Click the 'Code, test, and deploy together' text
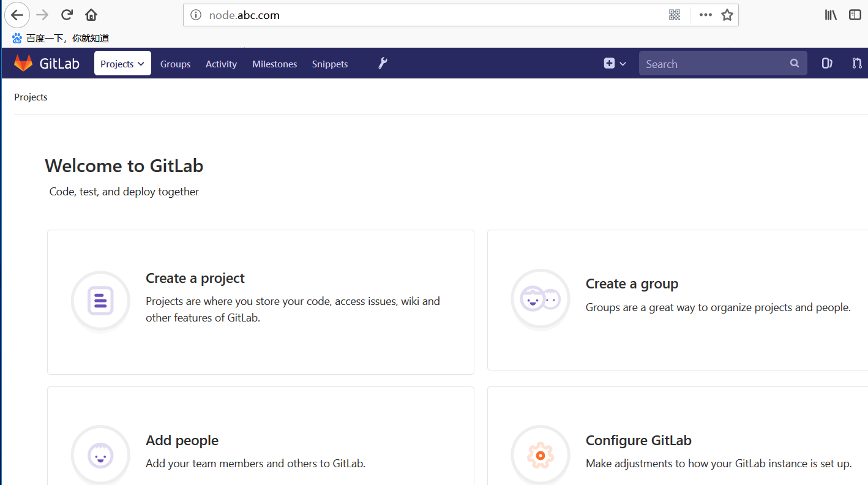868x485 pixels. [x=124, y=192]
